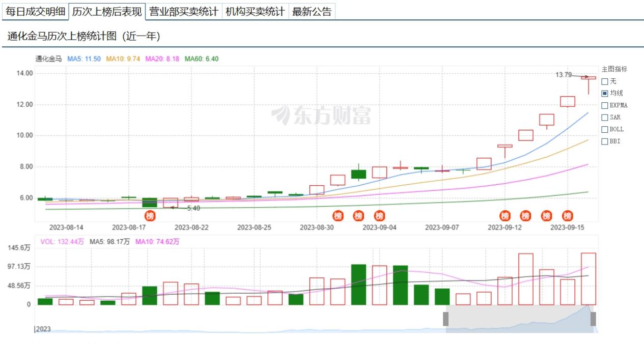This screenshot has height=344, width=644.
Task: Click the 榜 marker under 2023-09-04
Action: coord(380,215)
